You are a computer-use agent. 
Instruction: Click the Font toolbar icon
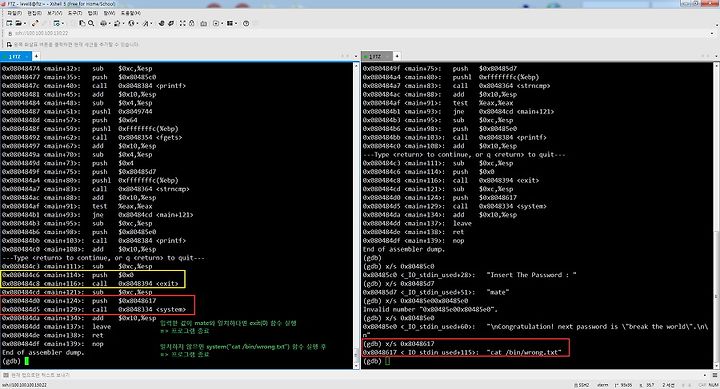click(146, 23)
